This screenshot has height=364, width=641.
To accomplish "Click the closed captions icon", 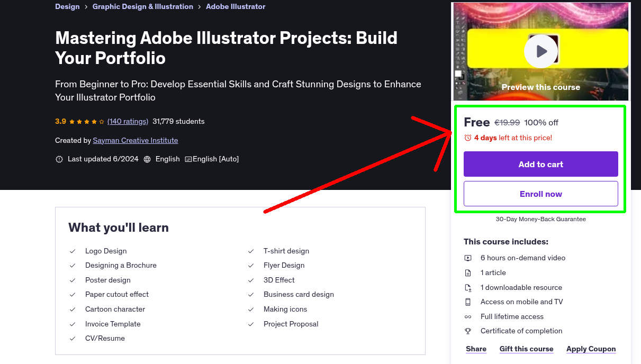I will (x=188, y=159).
